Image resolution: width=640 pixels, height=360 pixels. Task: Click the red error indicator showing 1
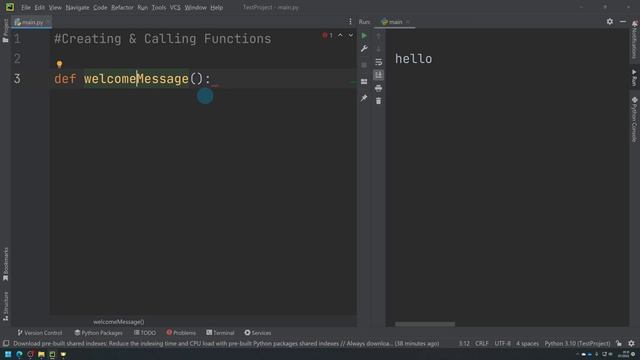click(327, 36)
